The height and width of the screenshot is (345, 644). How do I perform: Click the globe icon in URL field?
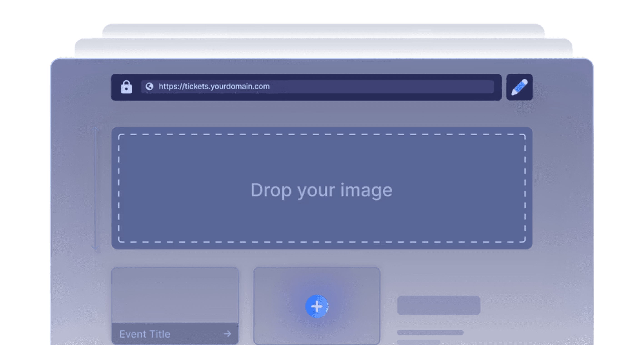pos(150,87)
